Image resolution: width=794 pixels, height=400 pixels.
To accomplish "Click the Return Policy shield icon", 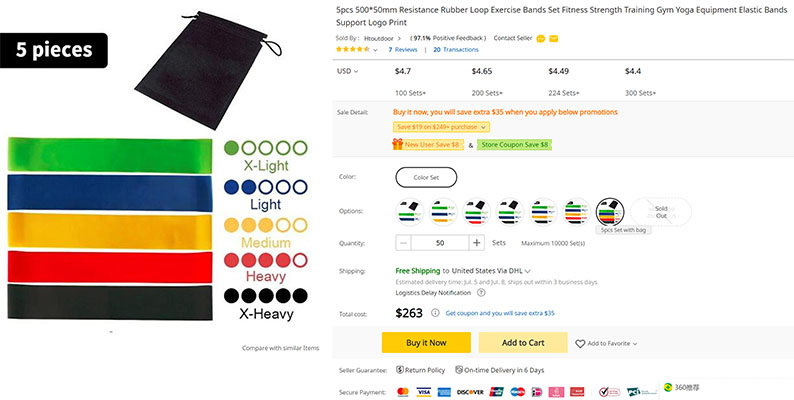I will [398, 371].
